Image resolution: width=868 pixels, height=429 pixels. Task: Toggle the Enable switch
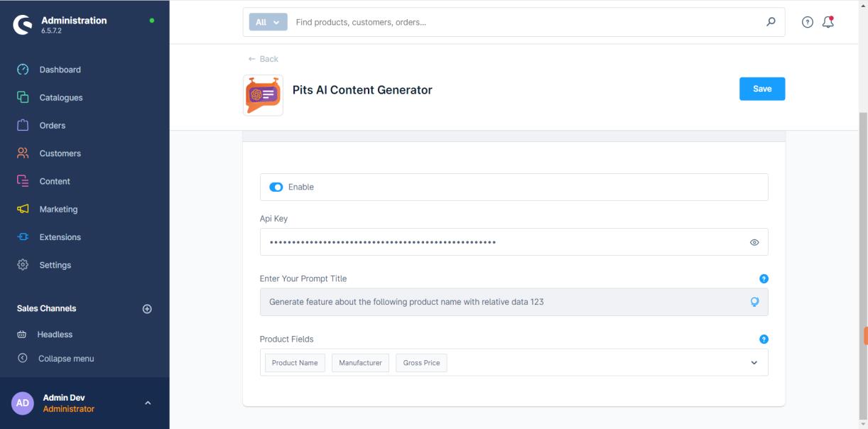[x=276, y=188]
